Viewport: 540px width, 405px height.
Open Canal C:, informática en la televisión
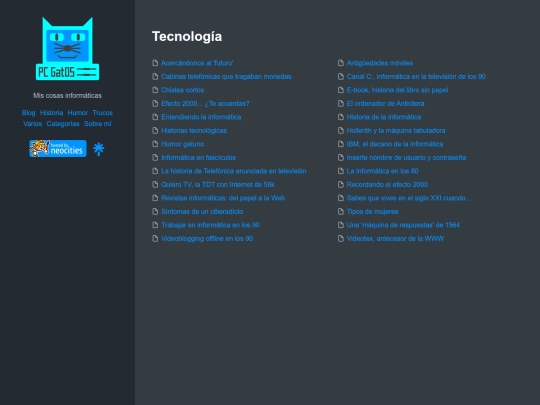click(x=416, y=76)
